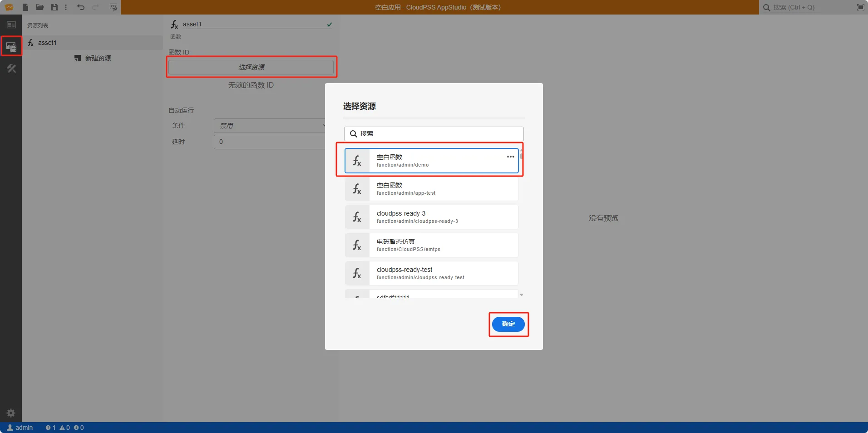Viewport: 868px width, 433px height.
Task: Toggle fullscreen icon at top right
Action: click(860, 7)
